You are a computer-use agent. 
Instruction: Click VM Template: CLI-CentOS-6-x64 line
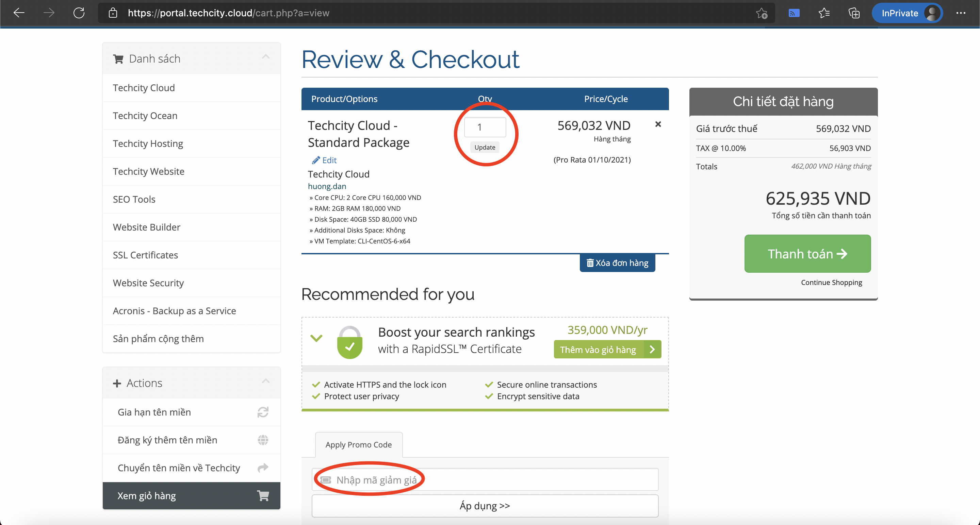[360, 241]
